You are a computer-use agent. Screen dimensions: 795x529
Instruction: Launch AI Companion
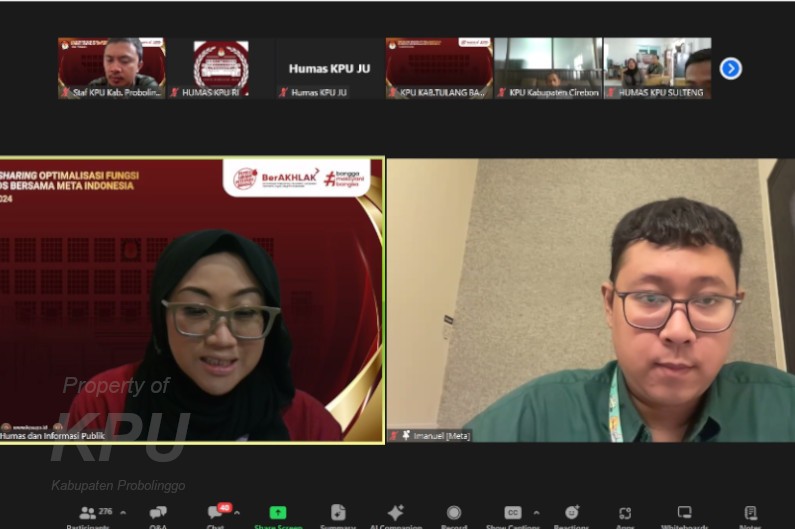395,513
